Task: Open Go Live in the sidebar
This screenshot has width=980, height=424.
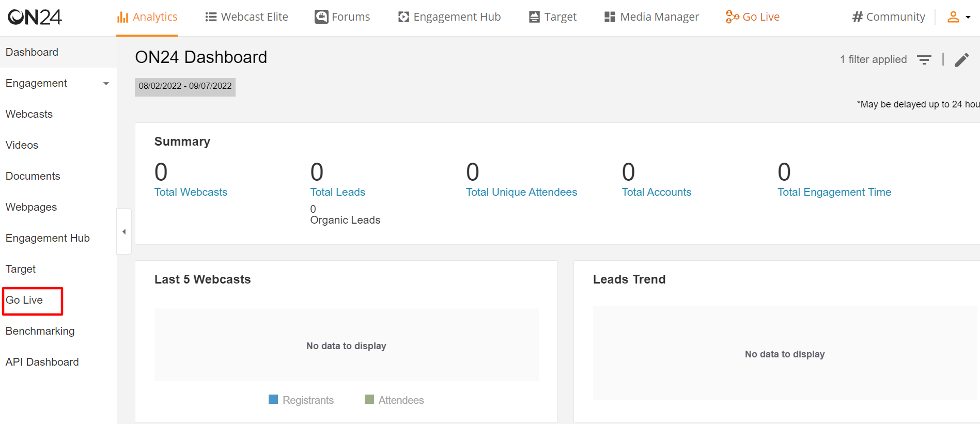Action: point(58,300)
